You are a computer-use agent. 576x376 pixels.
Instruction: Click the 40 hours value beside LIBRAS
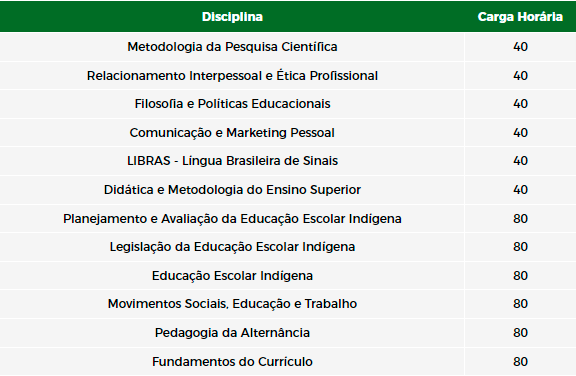(x=520, y=161)
